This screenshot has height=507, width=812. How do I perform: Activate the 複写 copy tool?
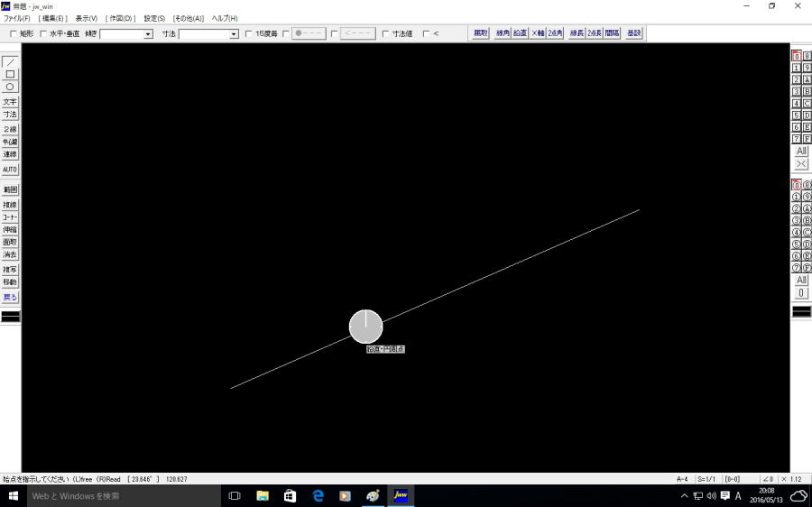click(x=10, y=270)
